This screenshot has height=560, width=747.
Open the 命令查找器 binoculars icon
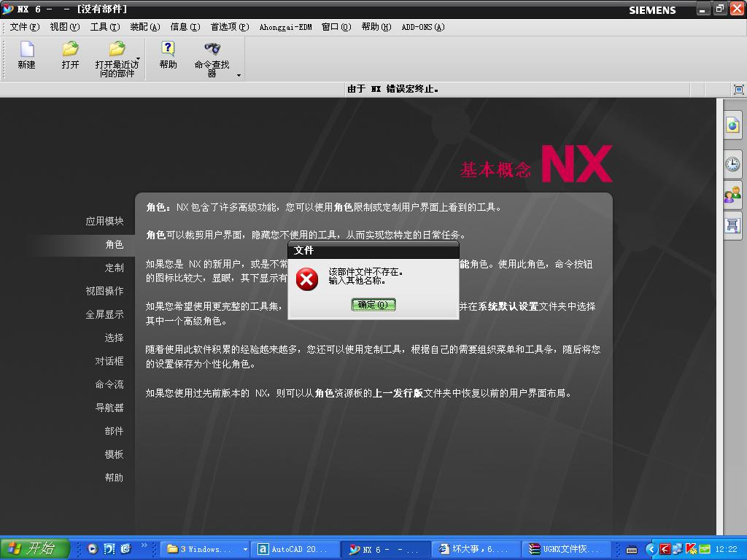point(212,49)
